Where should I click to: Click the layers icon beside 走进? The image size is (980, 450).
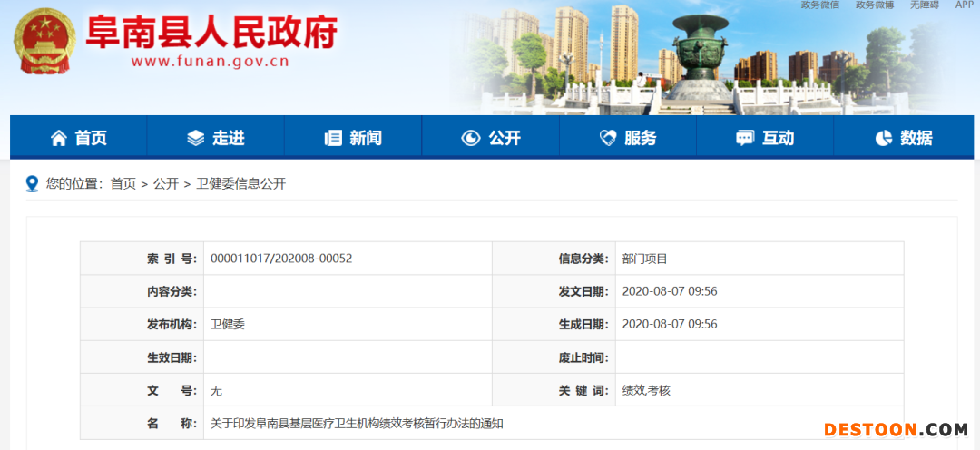click(196, 138)
